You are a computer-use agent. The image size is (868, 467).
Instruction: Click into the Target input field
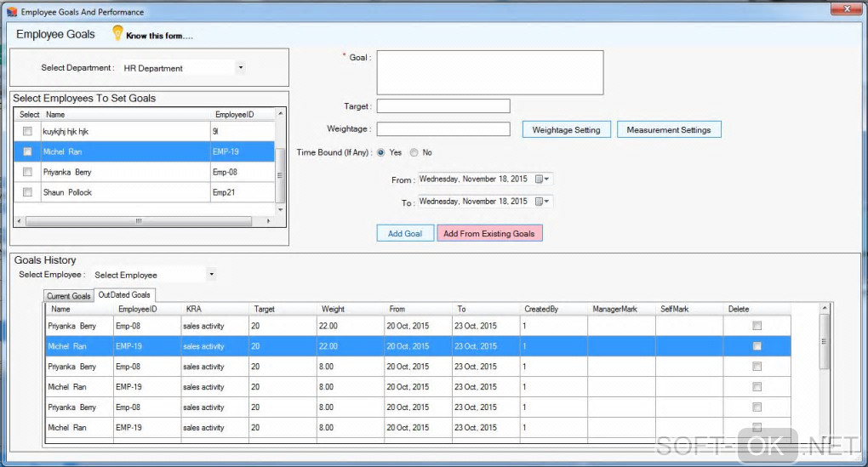pyautogui.click(x=443, y=106)
